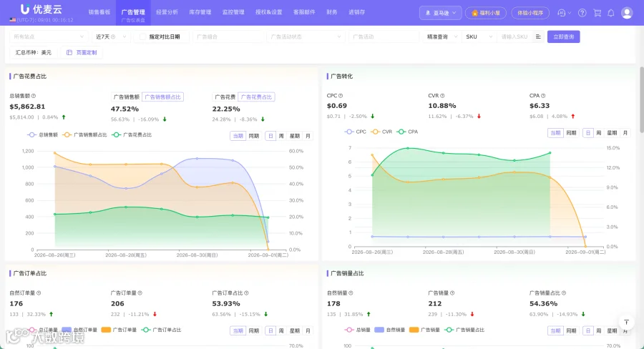Screen dimensions: 644x349
Task: Enable the 指定对比日期 checkbox
Action: tap(142, 37)
